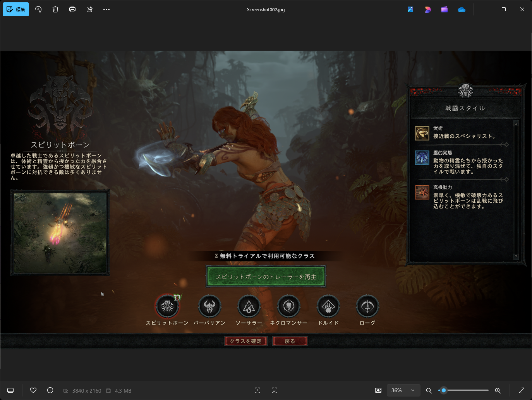
Task: Click the large スピリットボーン class title
Action: pyautogui.click(x=60, y=145)
